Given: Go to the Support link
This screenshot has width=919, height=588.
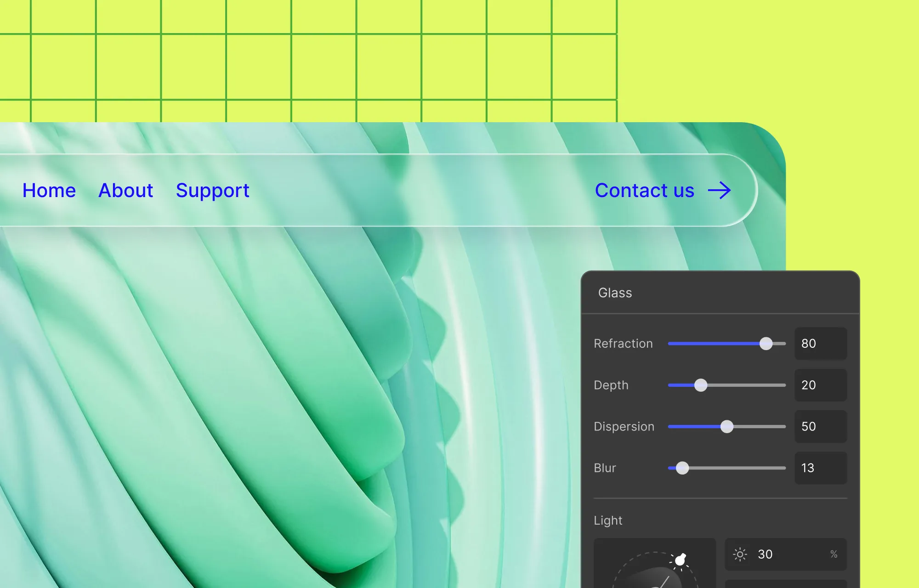Looking at the screenshot, I should tap(213, 191).
